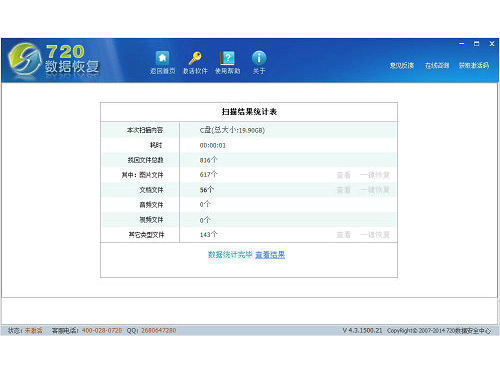Open the 获取激活码 activation code link

tap(474, 65)
